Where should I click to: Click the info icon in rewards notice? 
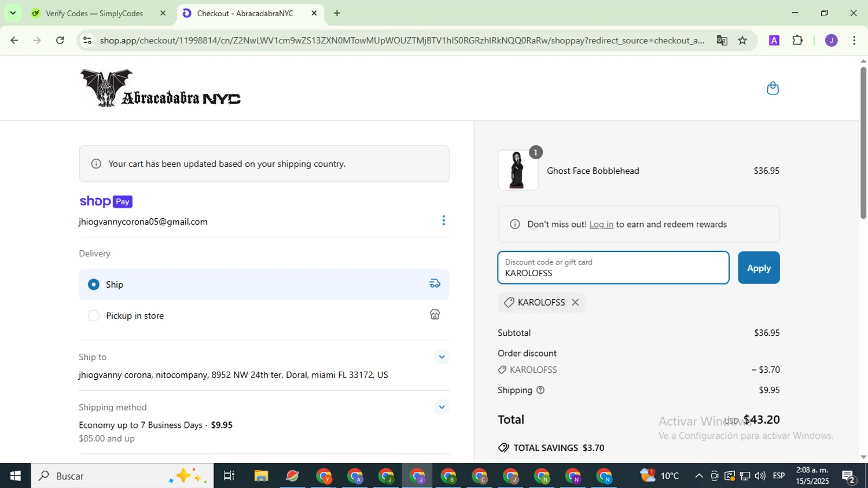514,225
